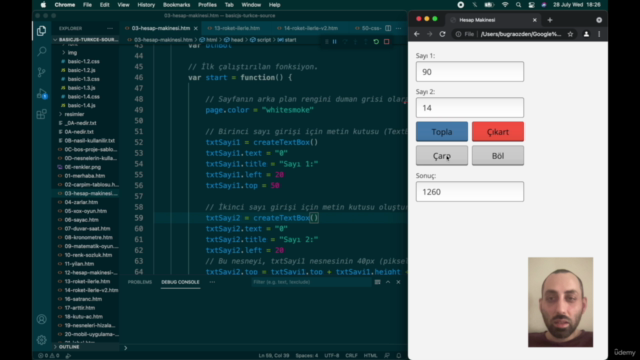Open the Edit menu
Image resolution: width=640 pixels, height=360 pixels.
(x=104, y=5)
